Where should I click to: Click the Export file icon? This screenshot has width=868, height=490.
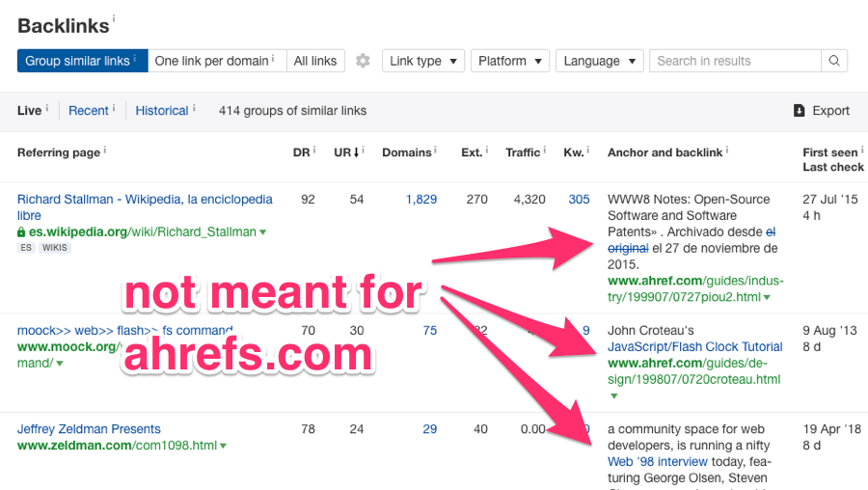point(799,111)
